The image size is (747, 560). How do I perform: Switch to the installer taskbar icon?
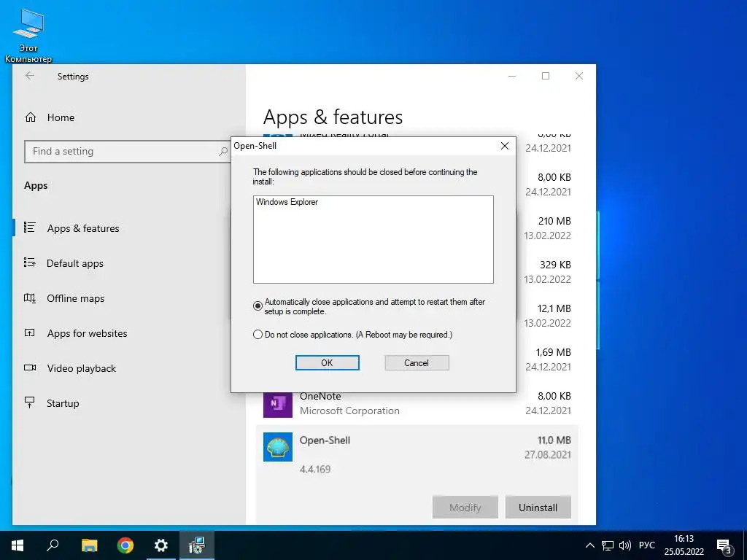197,545
